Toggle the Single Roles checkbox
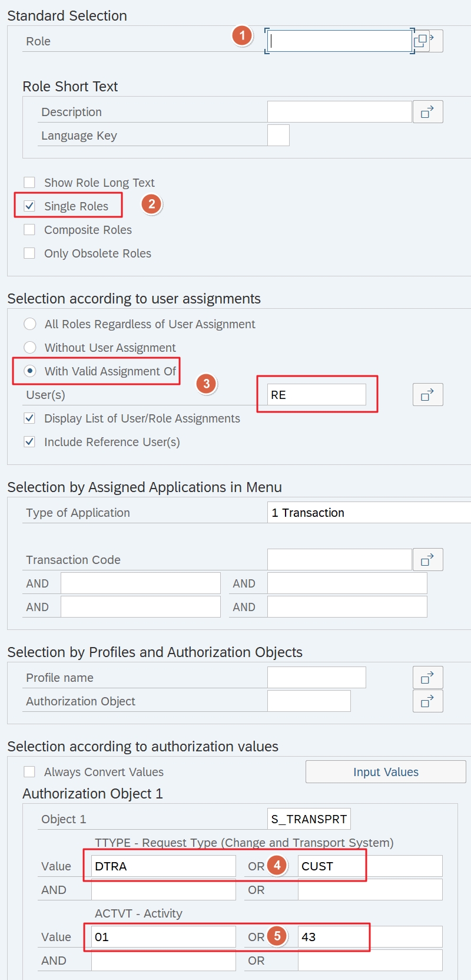 point(29,206)
